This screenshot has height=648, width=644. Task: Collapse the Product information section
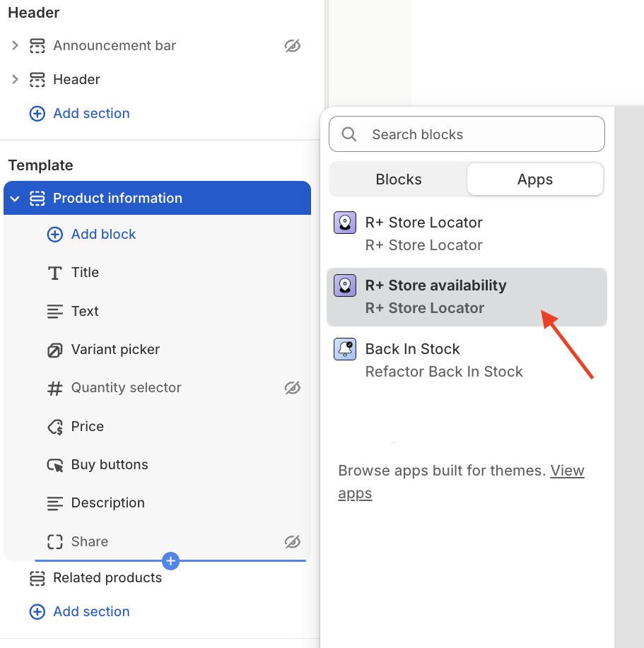coord(15,199)
